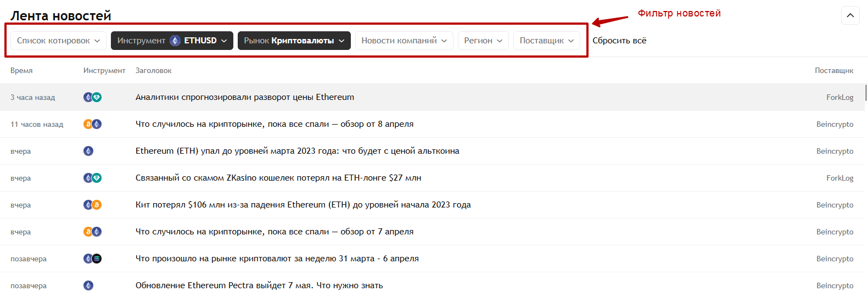Viewport: 868px width, 297px height.
Task: Open the обзор от 8 апреля headline
Action: click(x=275, y=124)
